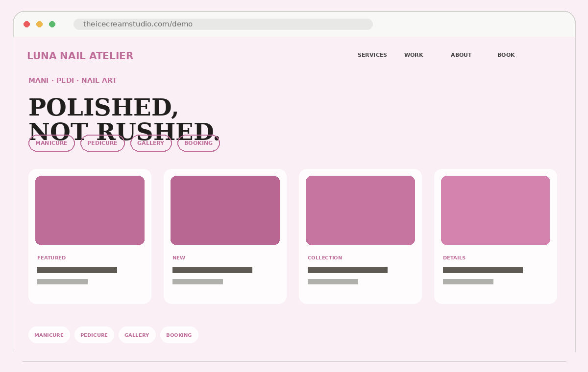Select the white PEDICURE pill at bottom

[94, 335]
